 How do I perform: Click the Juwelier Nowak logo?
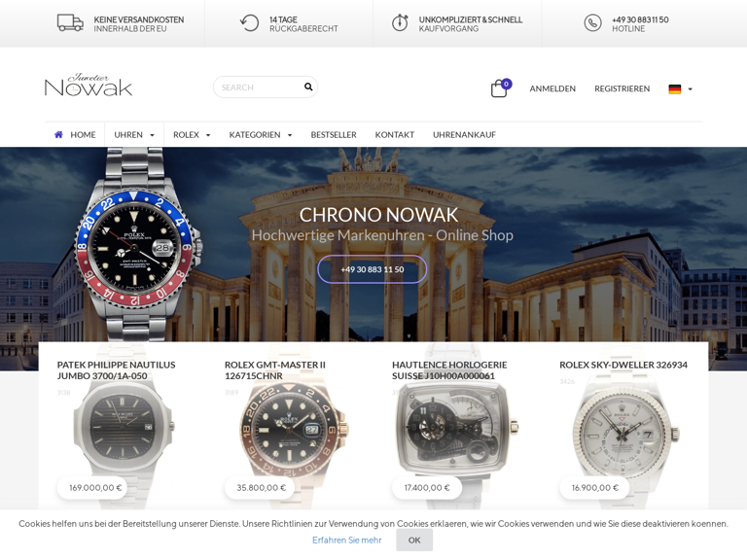click(89, 86)
